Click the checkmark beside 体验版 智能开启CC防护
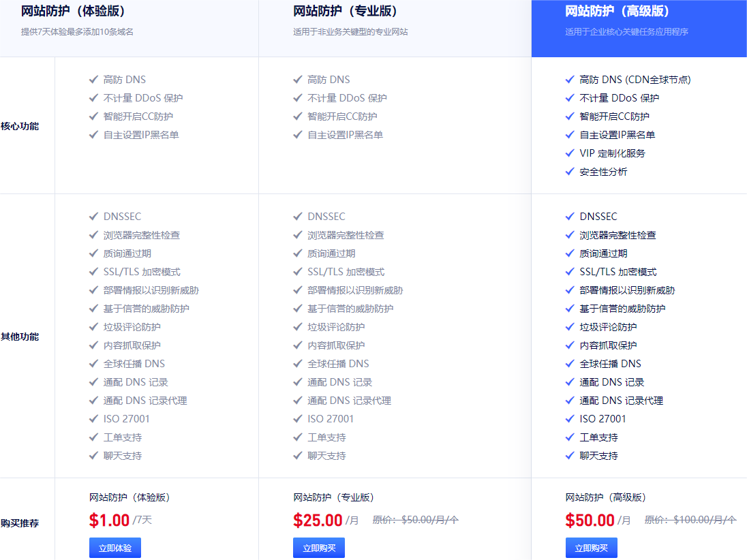 (94, 116)
